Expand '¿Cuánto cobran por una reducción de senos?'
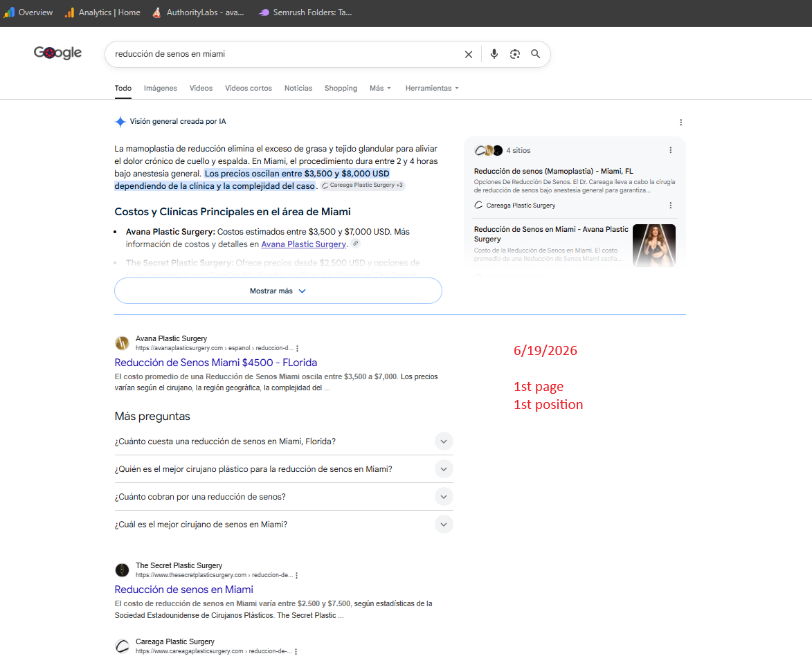This screenshot has width=812, height=656. click(x=284, y=497)
